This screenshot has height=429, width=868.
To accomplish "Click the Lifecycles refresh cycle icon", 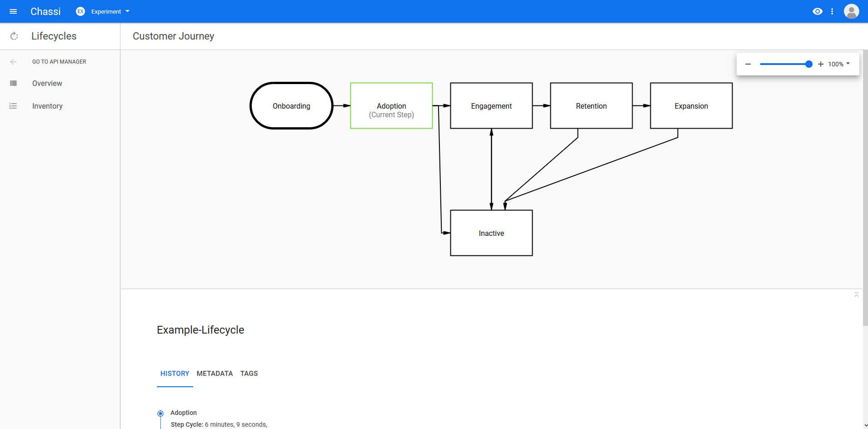I will click(x=14, y=36).
